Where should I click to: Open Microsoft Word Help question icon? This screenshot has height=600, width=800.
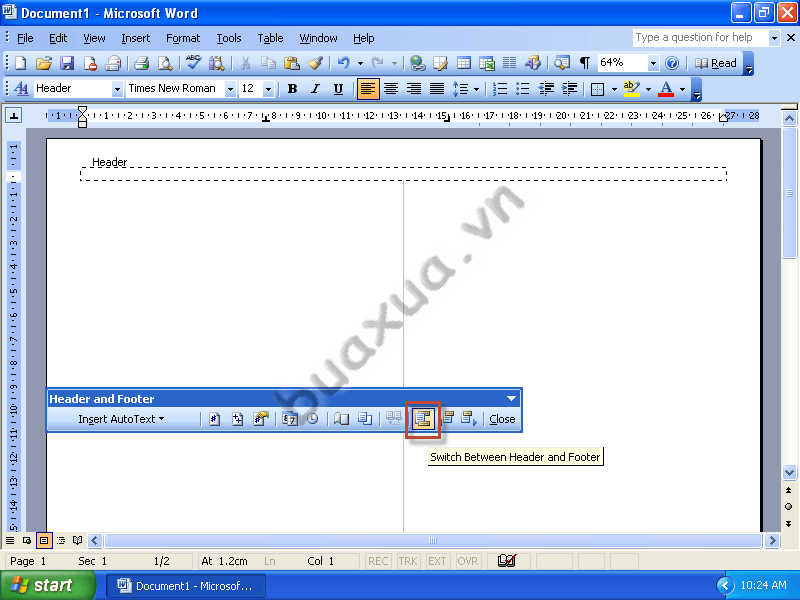pyautogui.click(x=672, y=63)
